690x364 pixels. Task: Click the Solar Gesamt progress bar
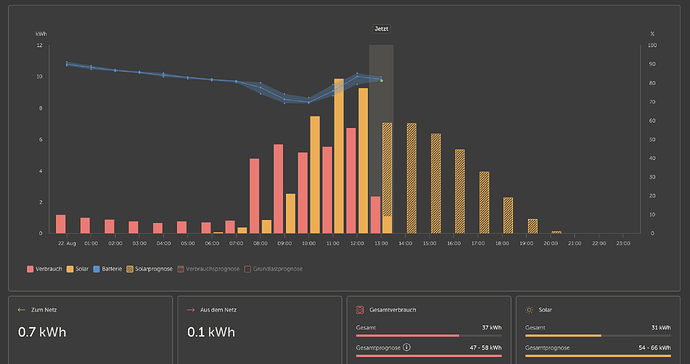click(x=598, y=335)
